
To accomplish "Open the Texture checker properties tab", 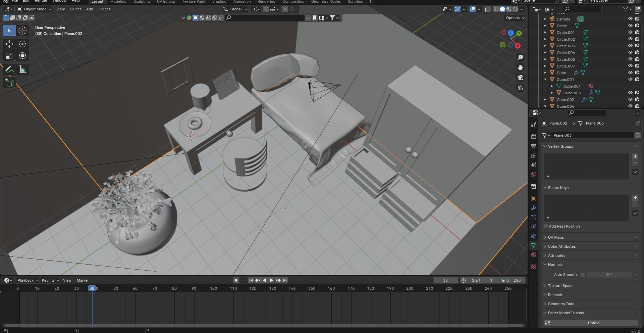I will point(534,267).
